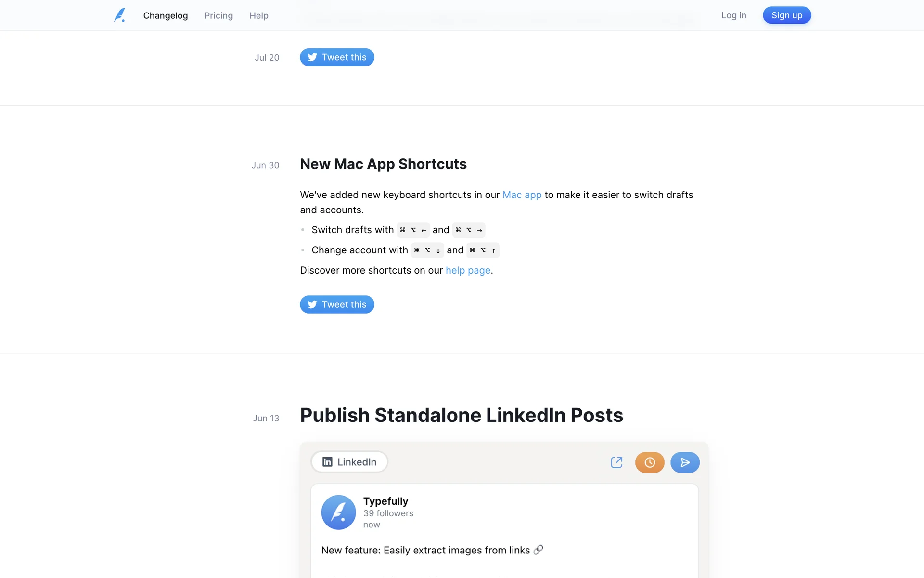The width and height of the screenshot is (924, 578).
Task: Click the New Mac App Shortcuts heading
Action: coord(383,164)
